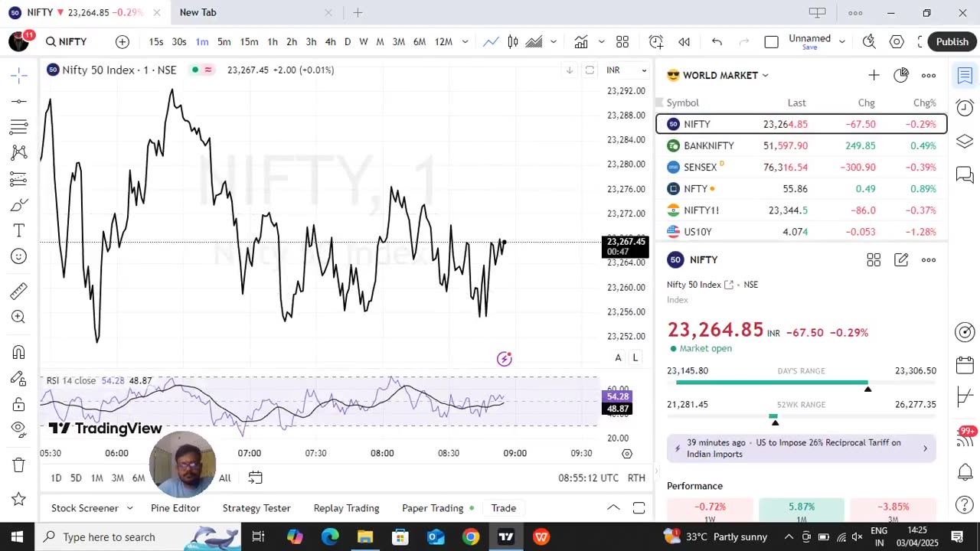Open the Fibonacci retracement tools

[x=19, y=126]
